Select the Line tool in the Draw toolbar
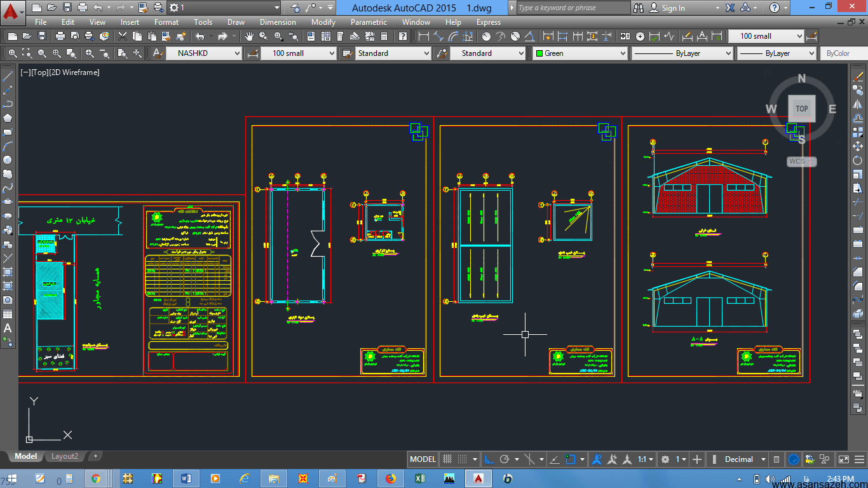Screen dimensions: 868x488 pyautogui.click(x=8, y=76)
